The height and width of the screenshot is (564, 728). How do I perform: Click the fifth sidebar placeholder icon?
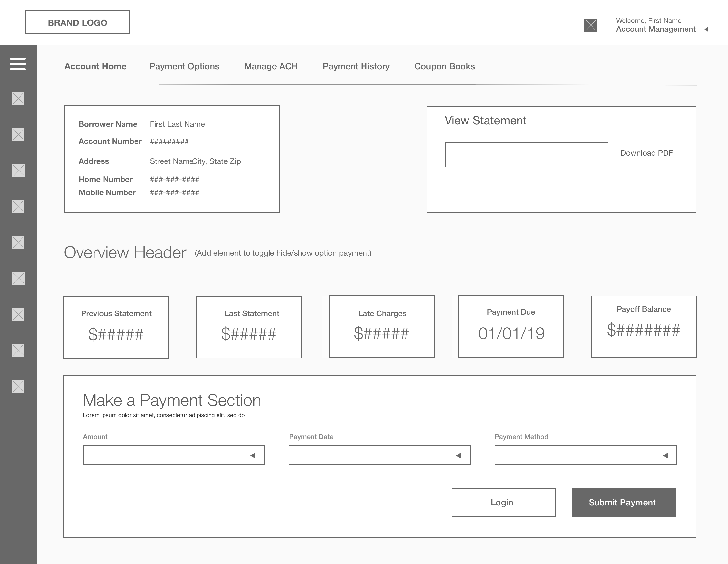pyautogui.click(x=18, y=242)
